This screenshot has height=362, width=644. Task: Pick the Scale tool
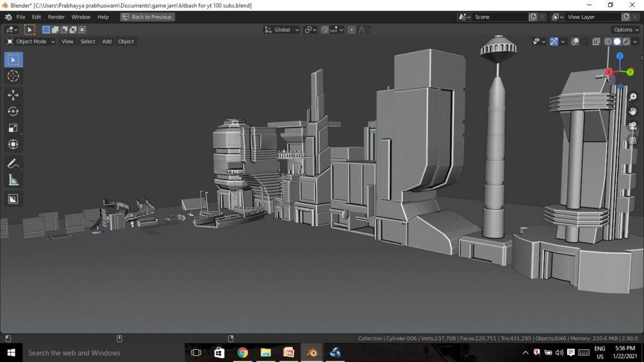(13, 128)
